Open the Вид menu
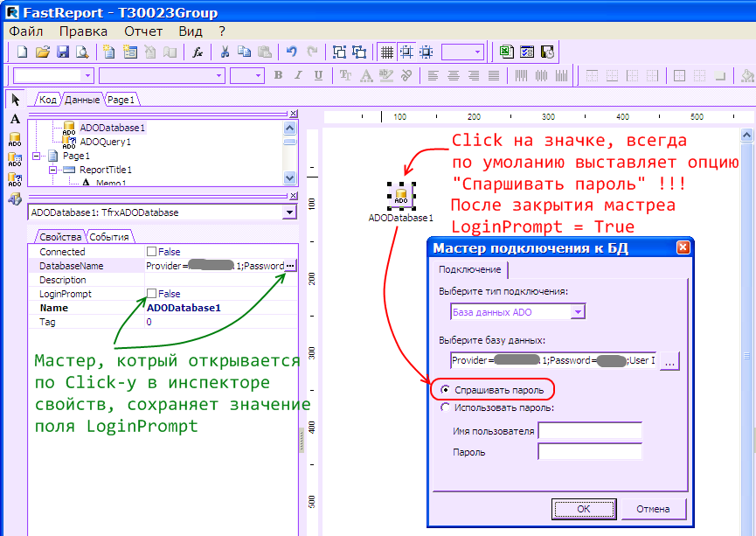The image size is (756, 536). tap(191, 31)
